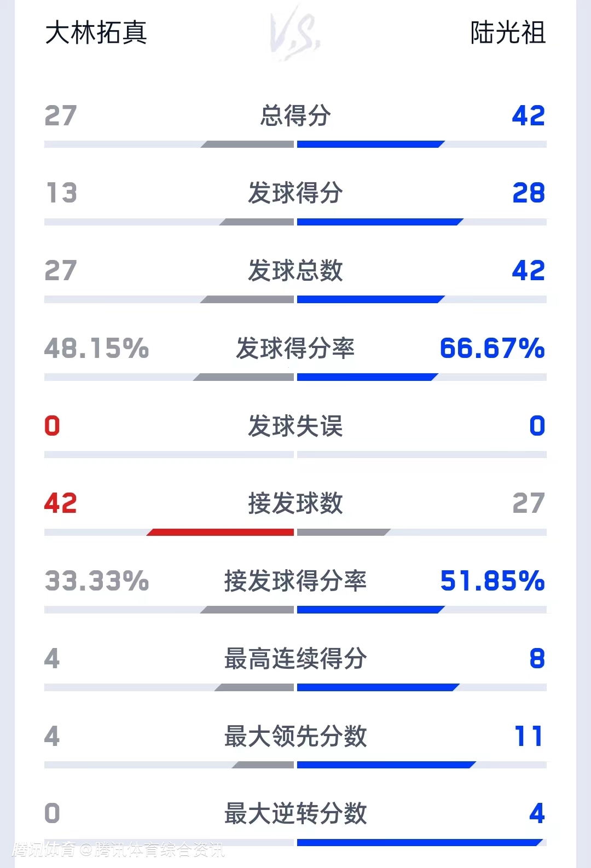Image resolution: width=591 pixels, height=868 pixels.
Task: Click the 接发球数 stat label
Action: tap(296, 504)
